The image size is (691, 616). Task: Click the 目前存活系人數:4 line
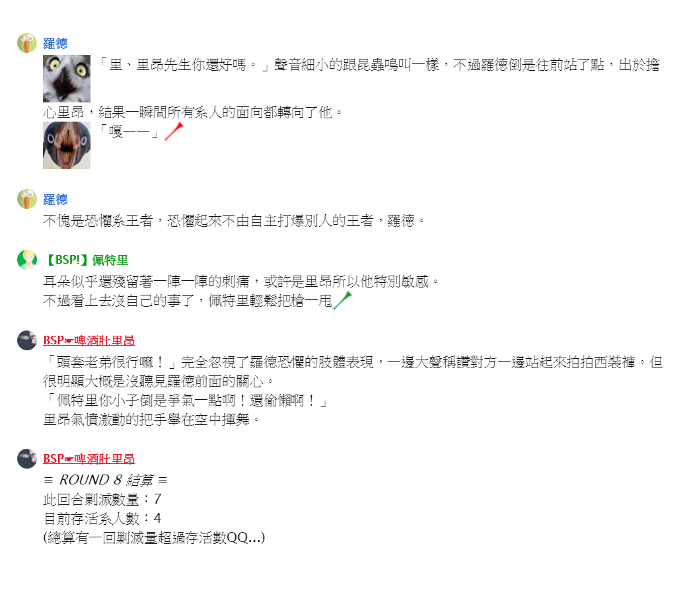point(102,518)
